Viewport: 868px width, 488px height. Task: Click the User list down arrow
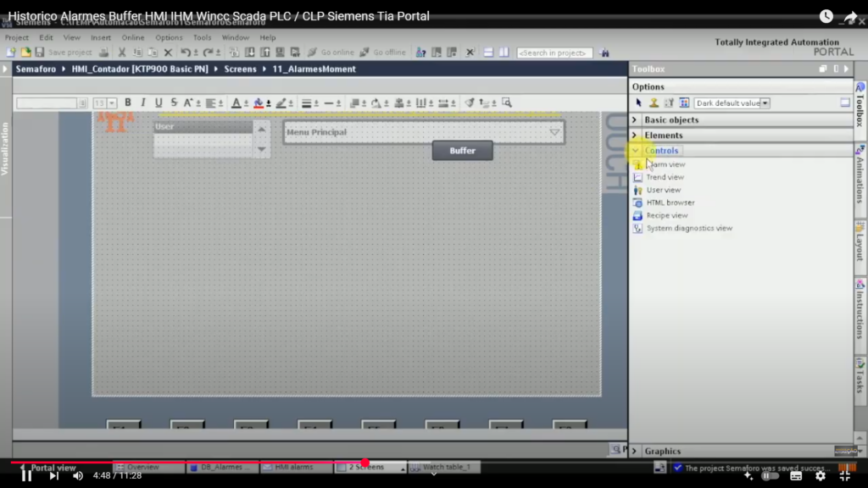(261, 149)
